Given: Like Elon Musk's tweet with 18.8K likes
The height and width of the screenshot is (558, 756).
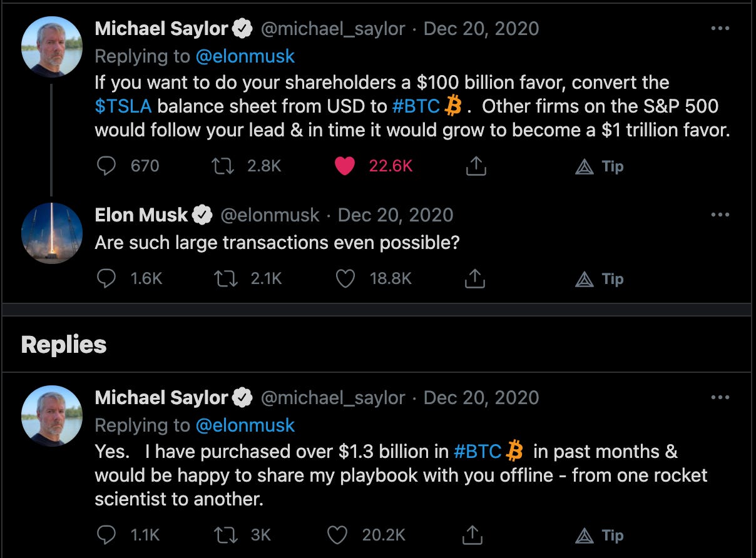Looking at the screenshot, I should click(345, 278).
